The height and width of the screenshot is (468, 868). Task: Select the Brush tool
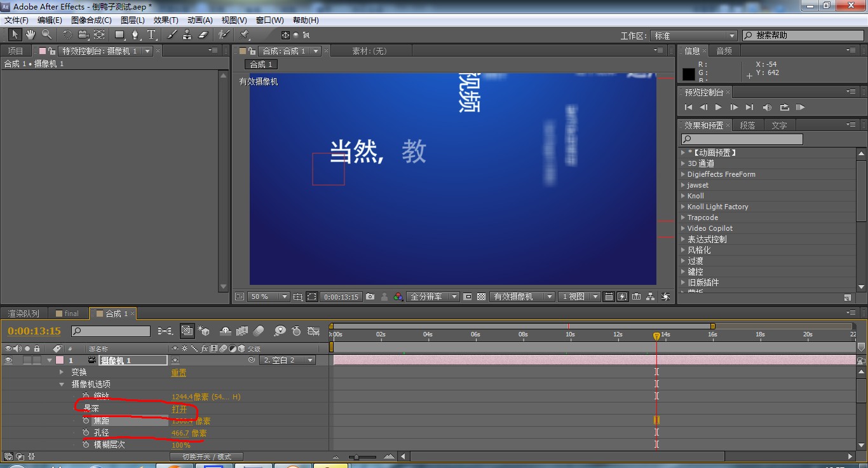(172, 34)
